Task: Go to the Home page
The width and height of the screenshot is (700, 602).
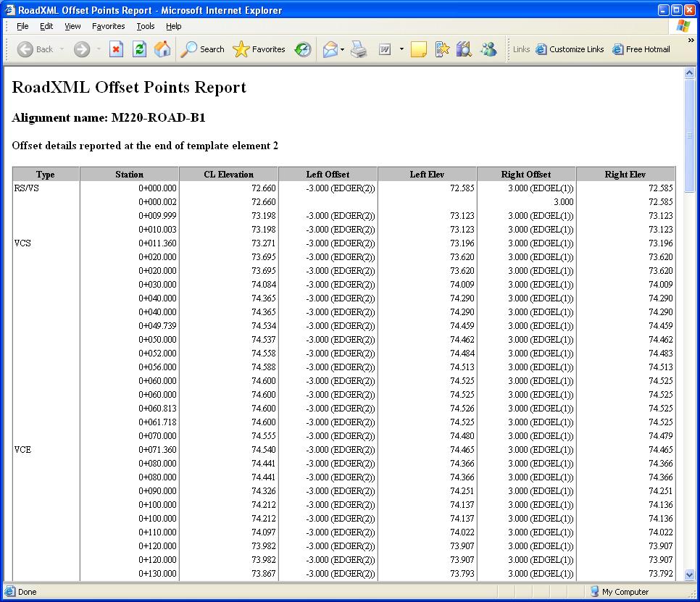Action: tap(163, 49)
